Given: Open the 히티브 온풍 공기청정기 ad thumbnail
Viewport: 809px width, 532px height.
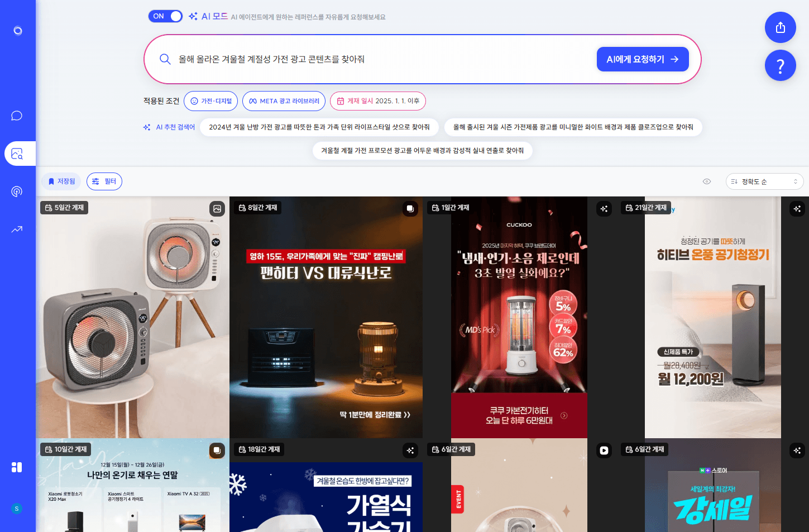Looking at the screenshot, I should click(713, 317).
